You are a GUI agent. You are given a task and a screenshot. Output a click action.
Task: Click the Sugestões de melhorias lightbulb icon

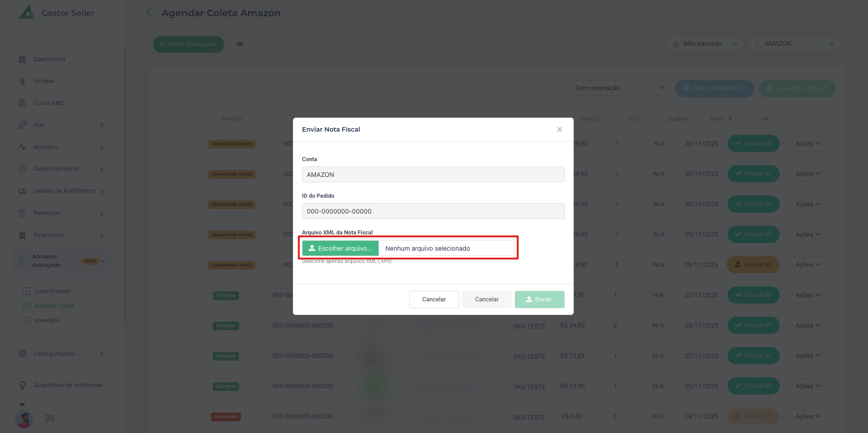[22, 385]
